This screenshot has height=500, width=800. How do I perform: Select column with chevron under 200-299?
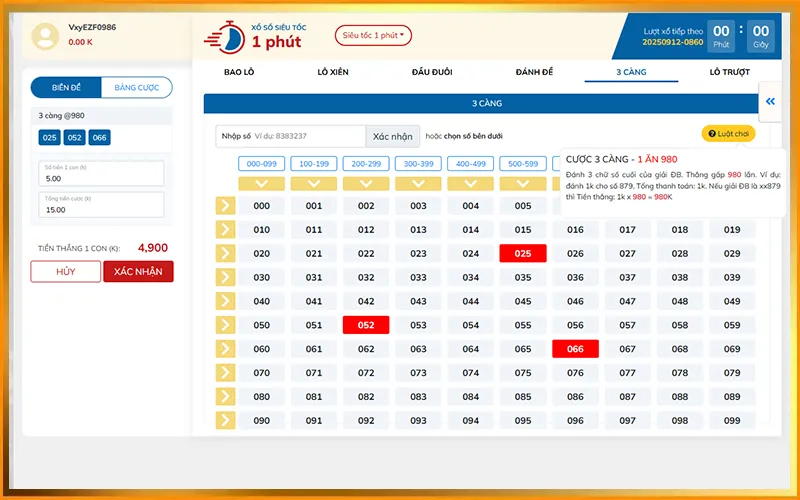[x=366, y=184]
